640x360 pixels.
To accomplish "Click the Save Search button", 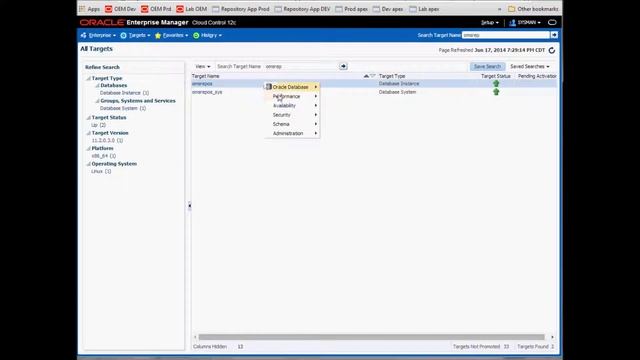I will (487, 67).
